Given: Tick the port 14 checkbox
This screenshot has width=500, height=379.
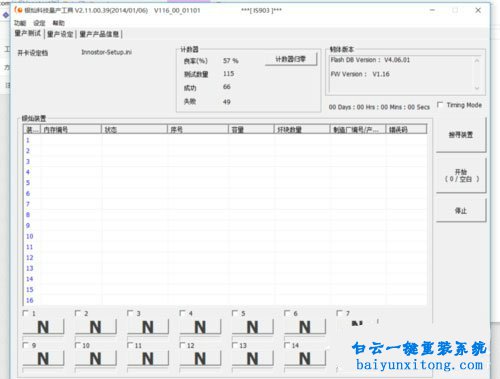Looking at the screenshot, I should coord(287,345).
